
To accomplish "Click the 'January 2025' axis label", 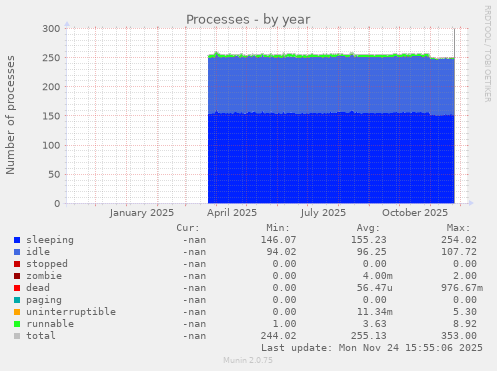I will 142,213.
